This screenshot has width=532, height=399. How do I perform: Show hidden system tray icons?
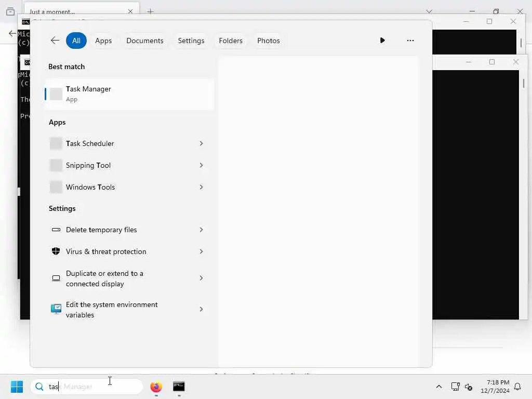[x=438, y=387]
